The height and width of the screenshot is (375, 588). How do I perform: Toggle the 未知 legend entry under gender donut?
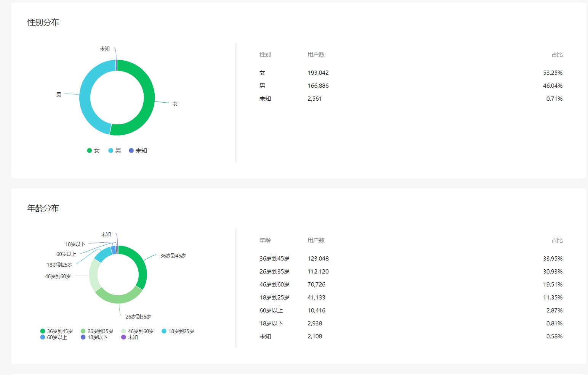click(138, 151)
